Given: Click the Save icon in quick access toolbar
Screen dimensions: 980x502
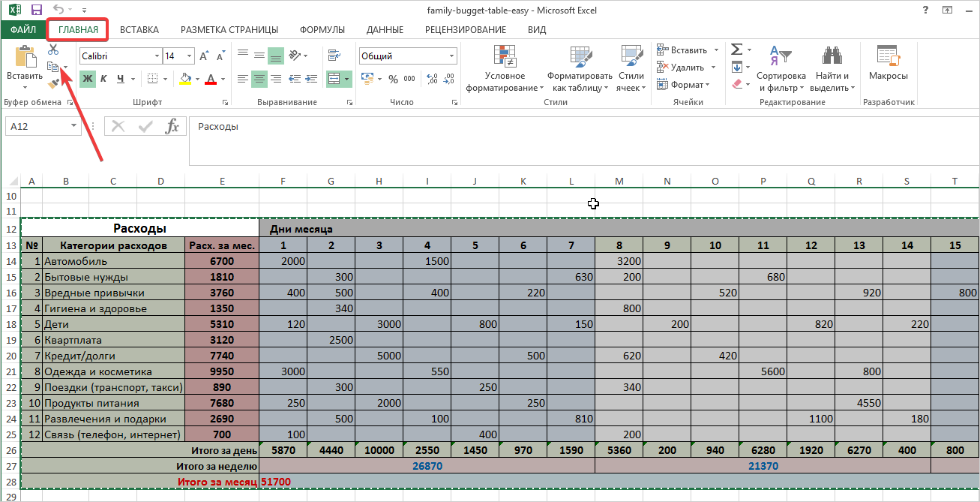Looking at the screenshot, I should (x=37, y=10).
